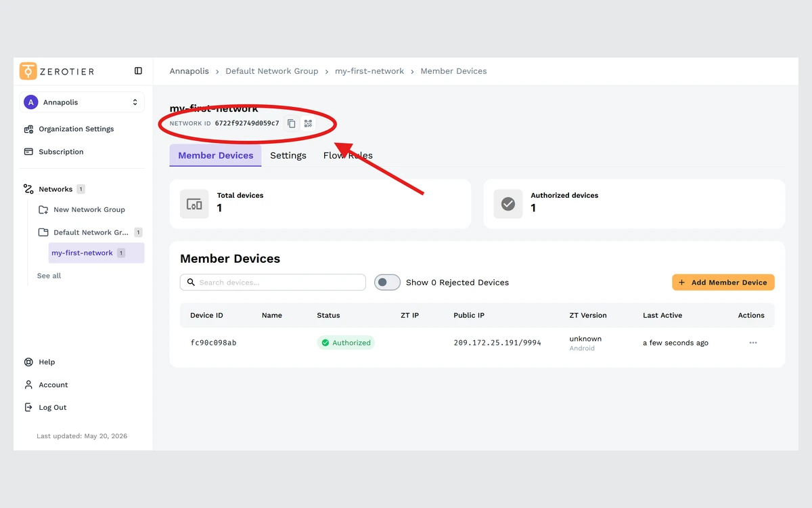Click the search magnifier icon
Screen dimensions: 812x508
(191, 282)
